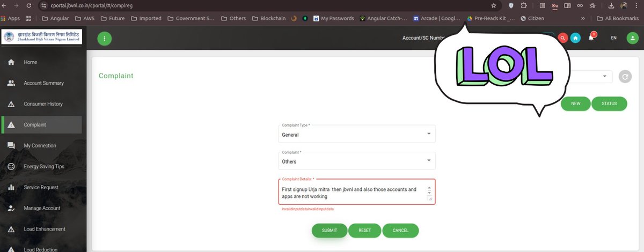Go back in browser history
Image resolution: width=644 pixels, height=252 pixels.
point(4,5)
